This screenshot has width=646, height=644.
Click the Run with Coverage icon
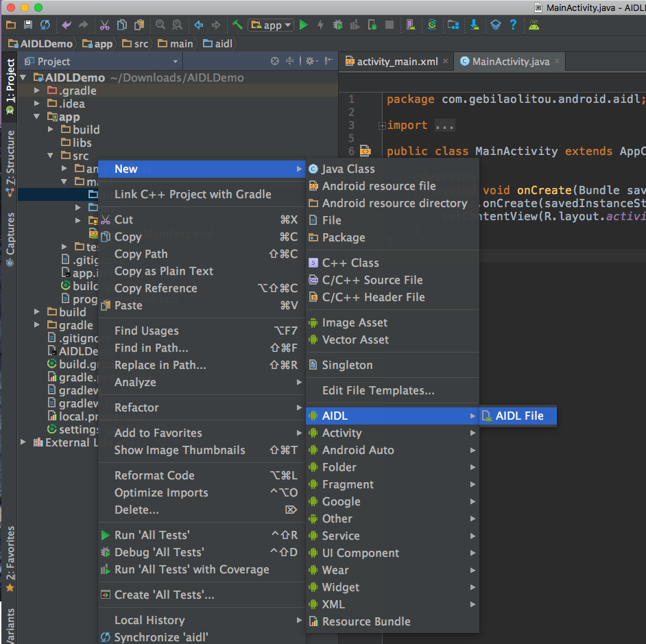tap(355, 25)
